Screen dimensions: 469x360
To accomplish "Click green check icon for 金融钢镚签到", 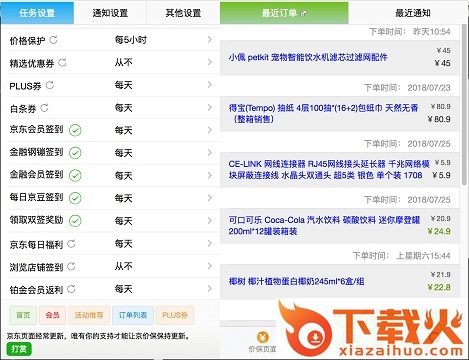I will click(75, 153).
